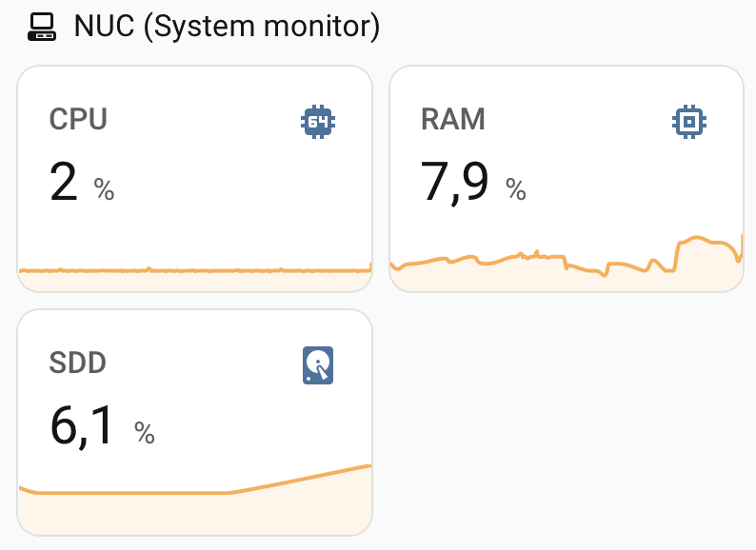Click the computer icon beside NUC title
The image size is (756, 550).
point(43,26)
